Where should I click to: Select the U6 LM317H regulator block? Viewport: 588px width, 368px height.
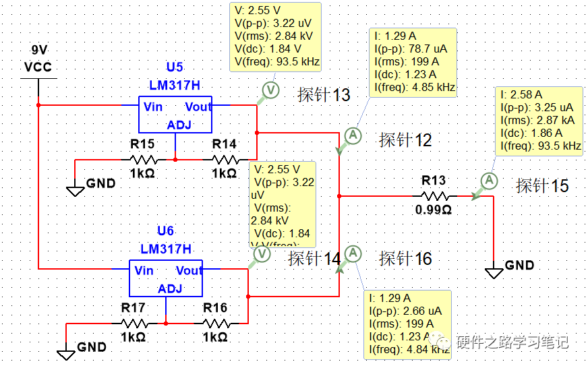coord(166,278)
